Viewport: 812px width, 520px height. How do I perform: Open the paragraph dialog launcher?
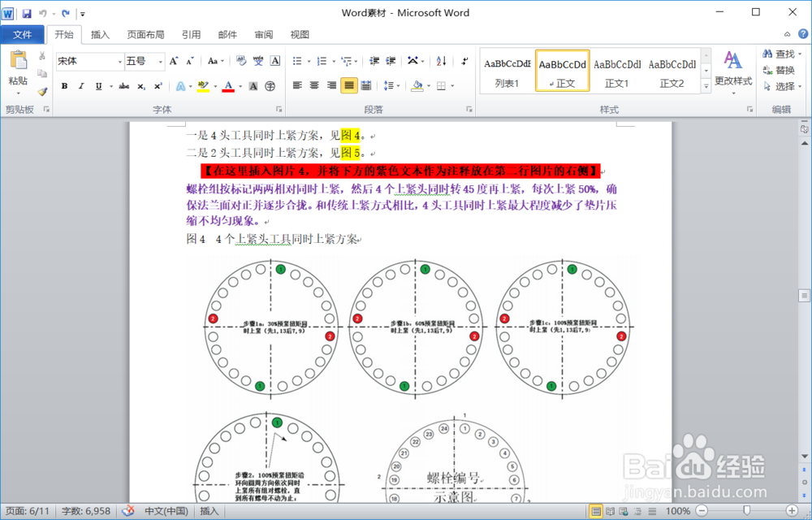pos(469,110)
